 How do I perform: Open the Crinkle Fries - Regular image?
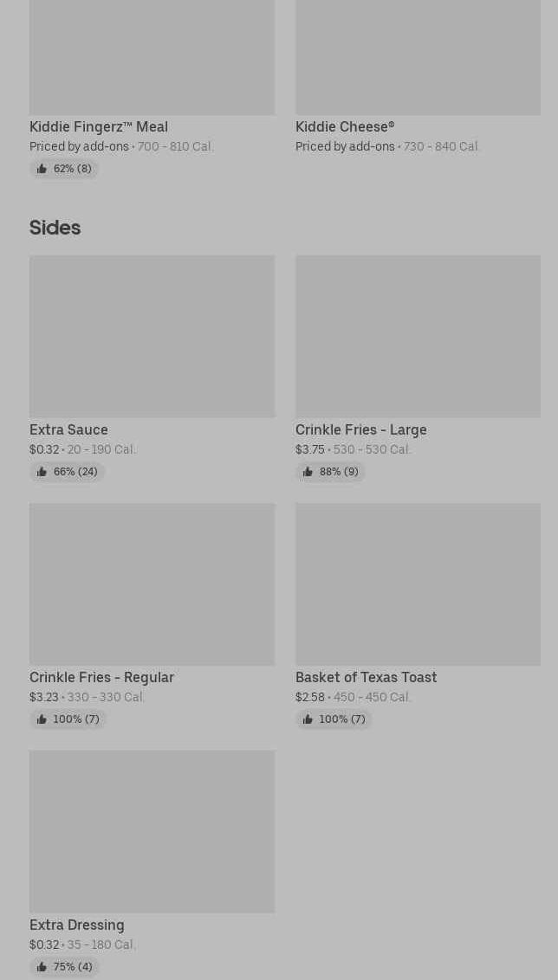(x=152, y=583)
